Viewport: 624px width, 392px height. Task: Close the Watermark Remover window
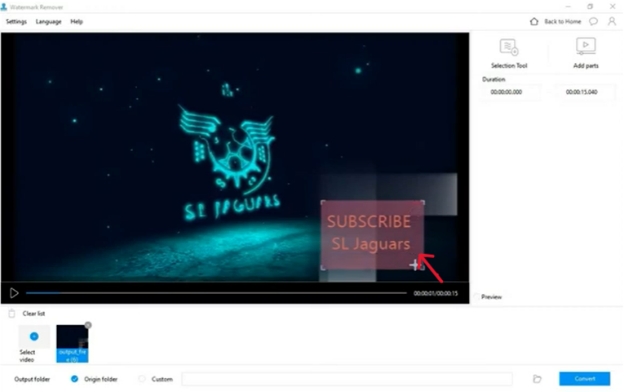(x=612, y=7)
